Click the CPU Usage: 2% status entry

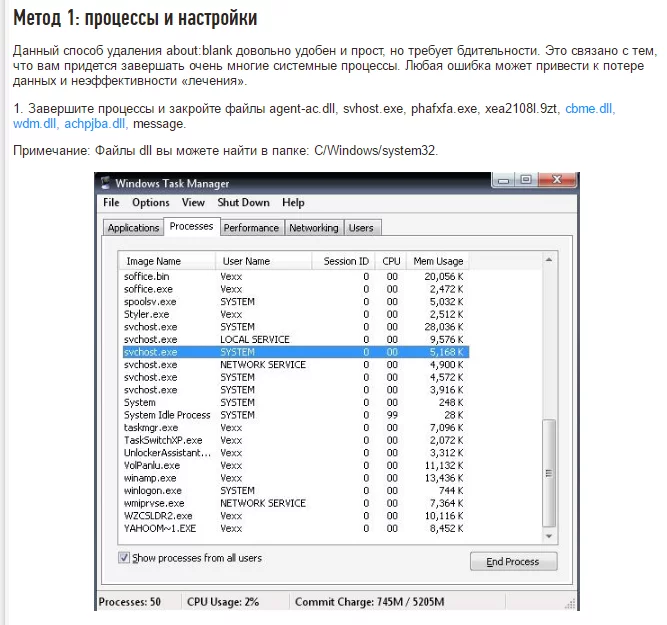point(223,602)
